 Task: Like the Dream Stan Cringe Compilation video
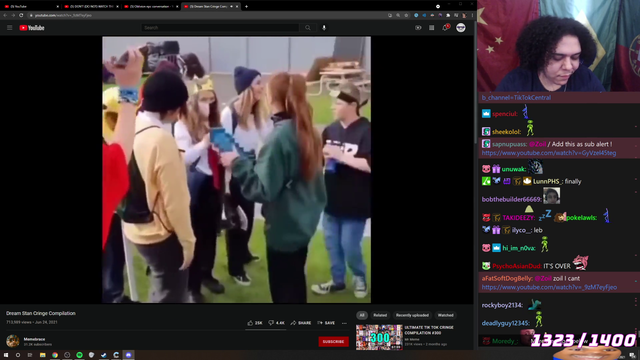[x=255, y=323]
